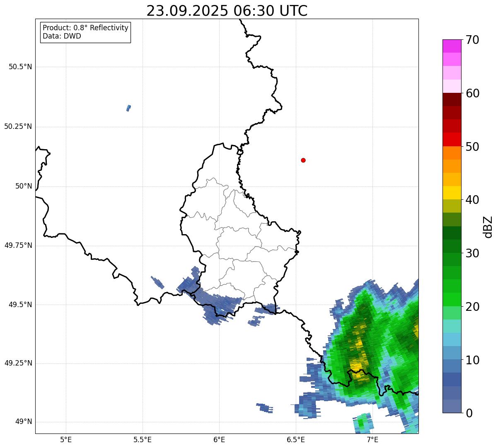This screenshot has height=448, width=498.
Task: Pick the dark blue swatch just below 7.5
Action: [x=452, y=380]
